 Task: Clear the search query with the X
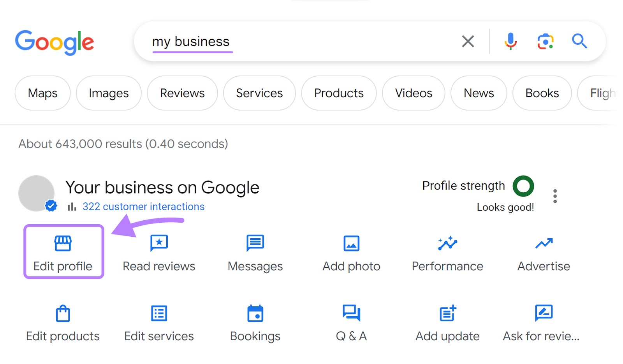(x=468, y=41)
